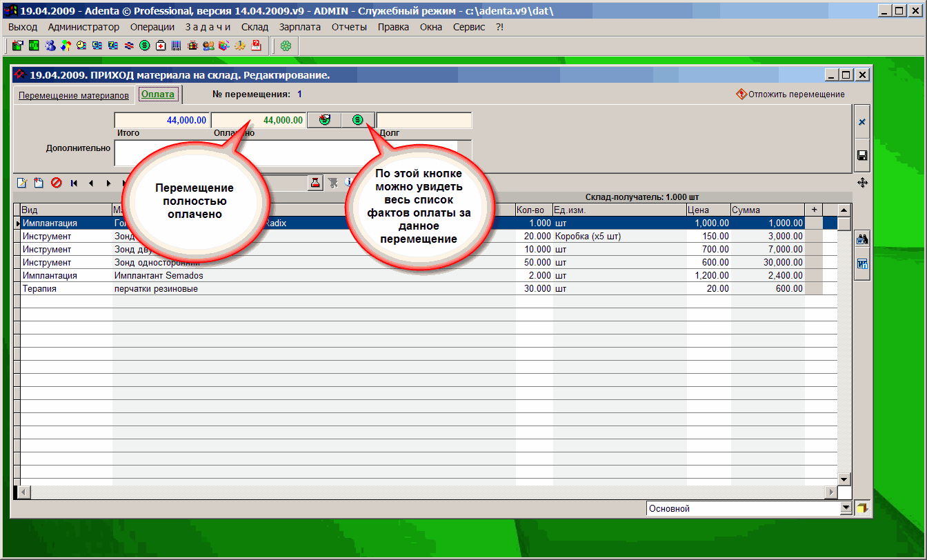The image size is (927, 560).
Task: Switch to Перемещение материалов tab
Action: click(x=73, y=95)
